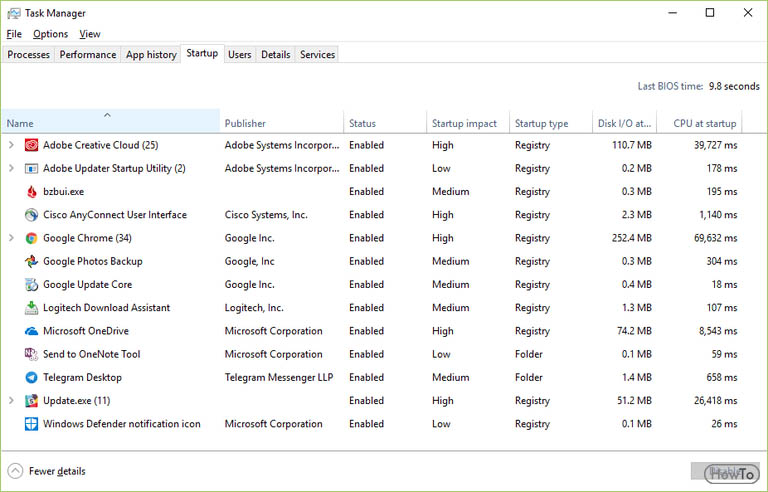
Task: Select the Send to OneNote Tool row name
Action: [x=92, y=354]
